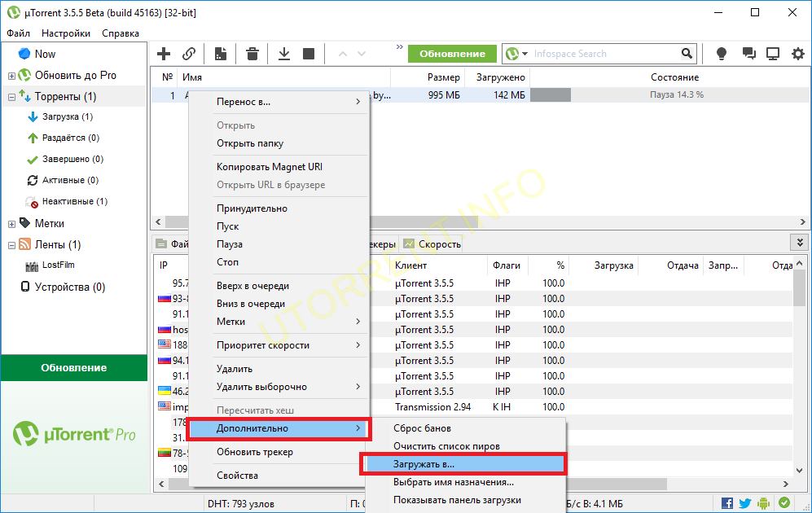Collapse the Торренты tree node
The height and width of the screenshot is (513, 812).
pos(11,97)
